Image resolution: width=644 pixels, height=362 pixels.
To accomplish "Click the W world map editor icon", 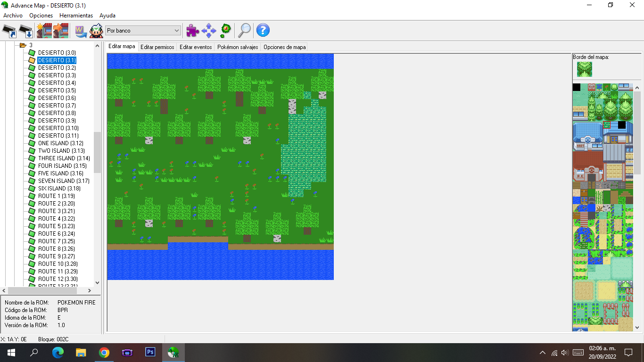I will [x=81, y=31].
